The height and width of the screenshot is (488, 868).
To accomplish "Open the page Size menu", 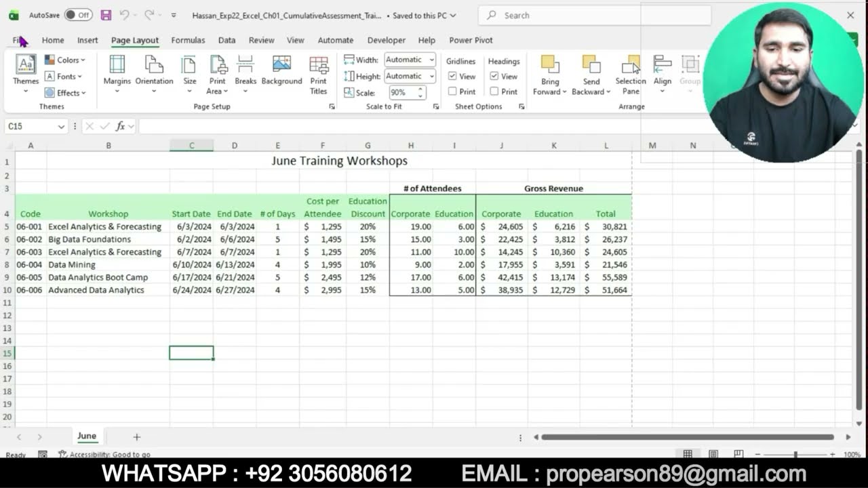I will click(x=190, y=73).
